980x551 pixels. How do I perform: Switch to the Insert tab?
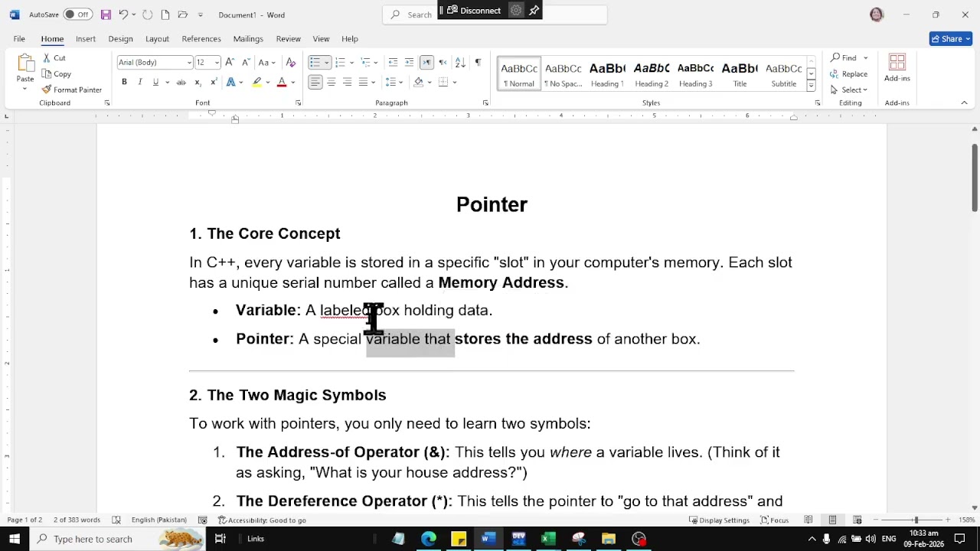coord(86,38)
